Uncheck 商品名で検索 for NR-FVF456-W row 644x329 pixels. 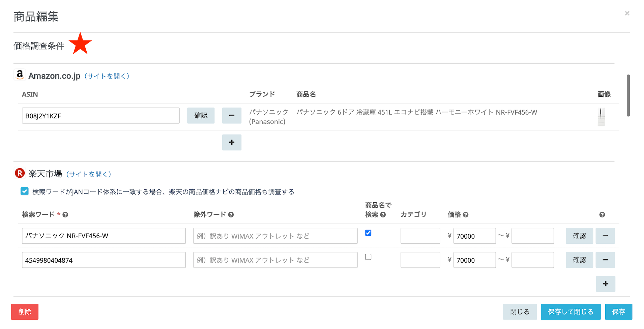[x=368, y=233]
